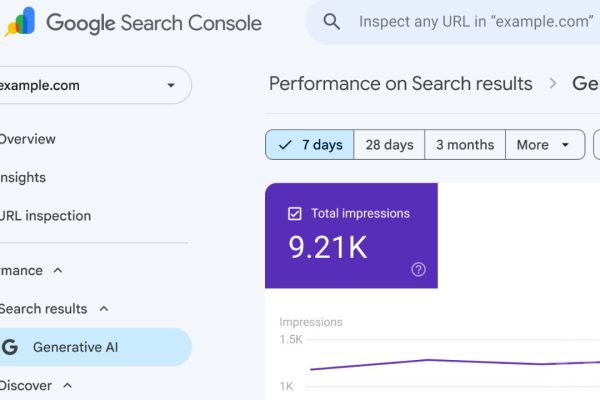
Task: Collapse the Discover section chevron
Action: click(67, 385)
